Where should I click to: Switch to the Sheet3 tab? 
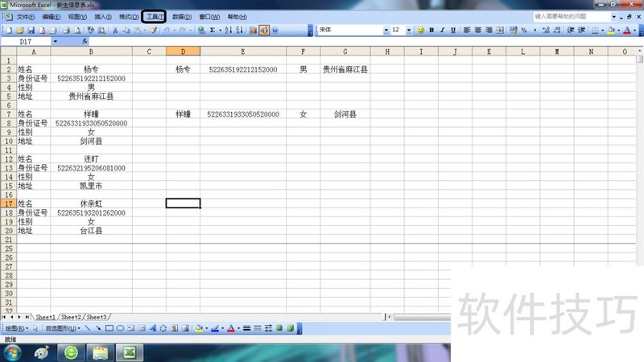pos(97,317)
